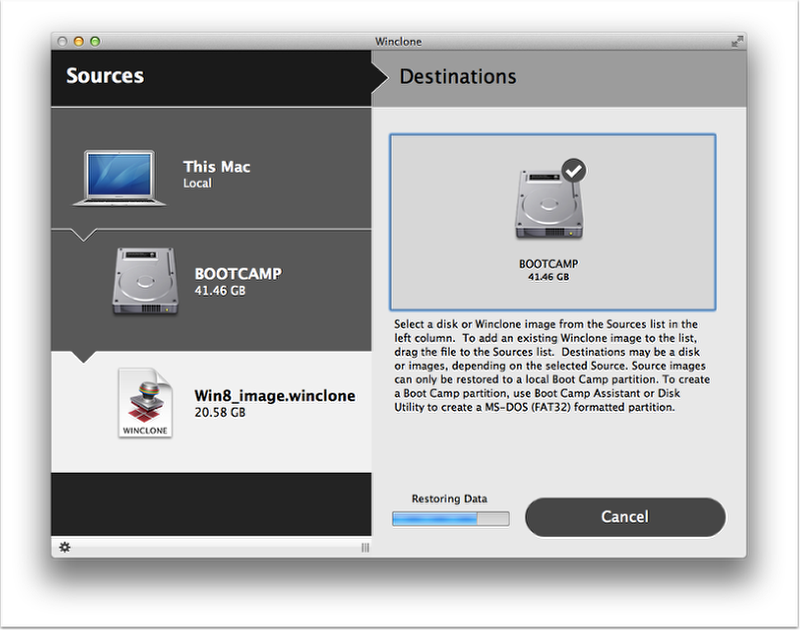
Task: Click the Destinations header
Action: tap(458, 77)
